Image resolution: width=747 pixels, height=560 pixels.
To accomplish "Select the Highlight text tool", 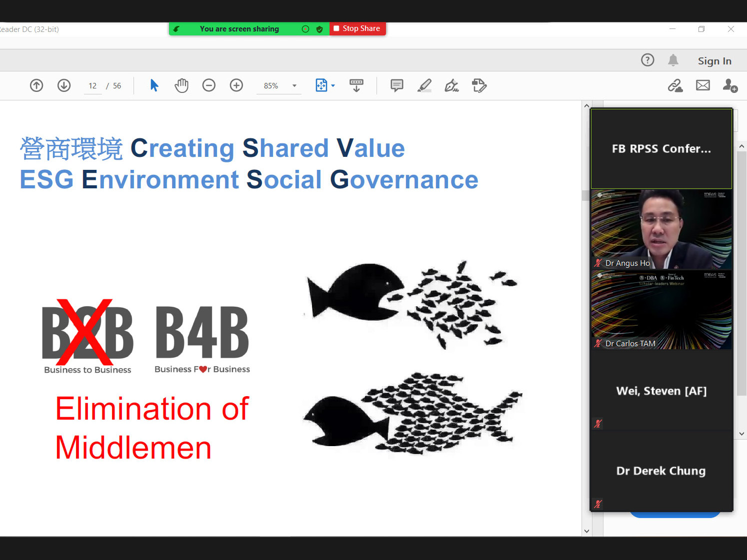I will (x=424, y=85).
